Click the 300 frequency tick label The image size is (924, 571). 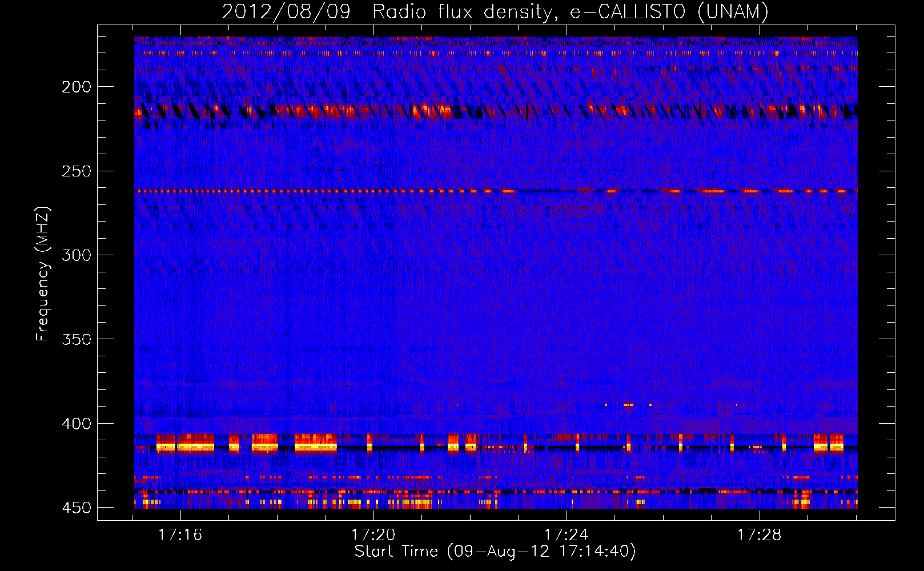tap(77, 255)
